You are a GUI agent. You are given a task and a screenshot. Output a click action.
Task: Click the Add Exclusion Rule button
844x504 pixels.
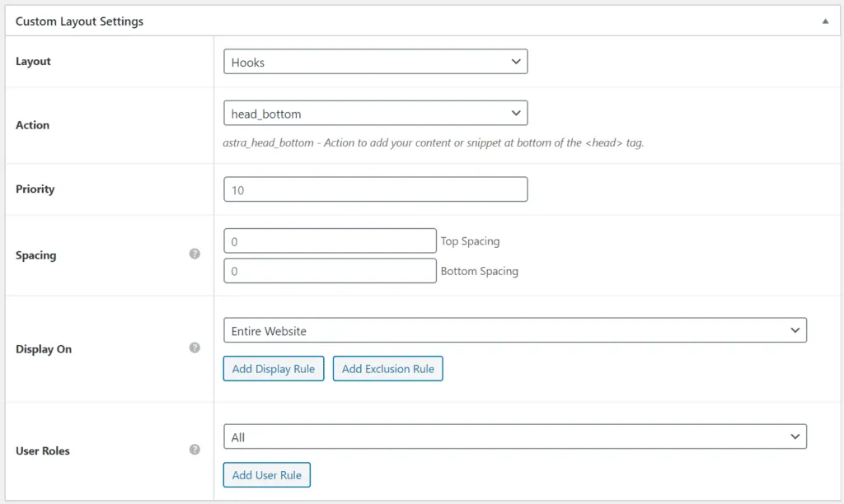click(387, 368)
